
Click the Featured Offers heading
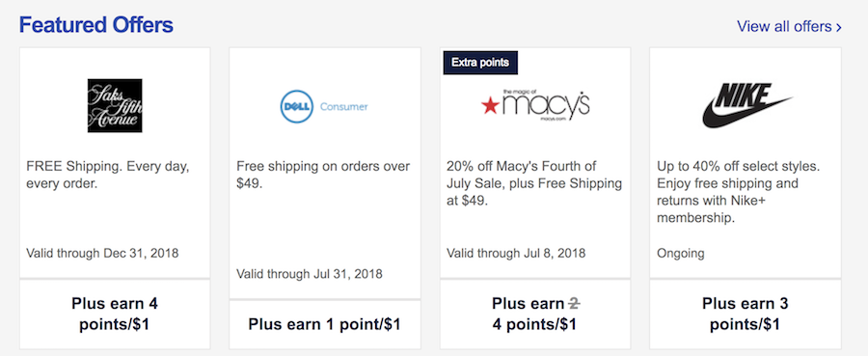coord(96,25)
